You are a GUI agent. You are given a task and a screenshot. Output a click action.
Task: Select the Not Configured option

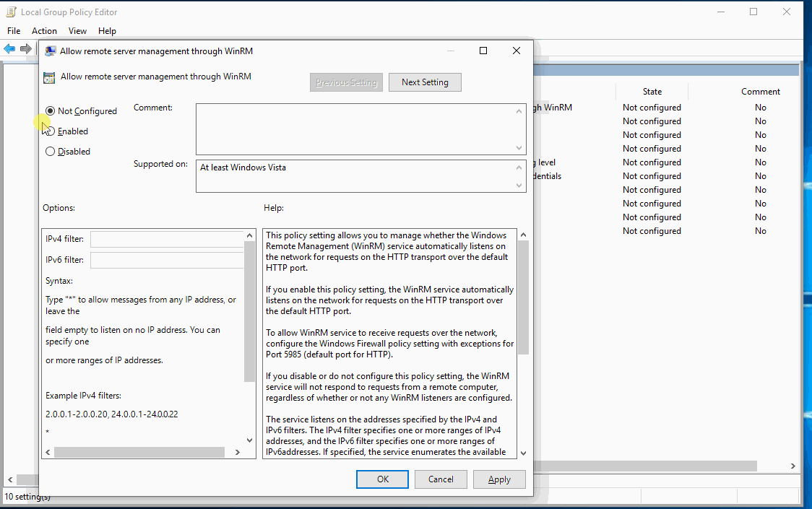point(49,110)
